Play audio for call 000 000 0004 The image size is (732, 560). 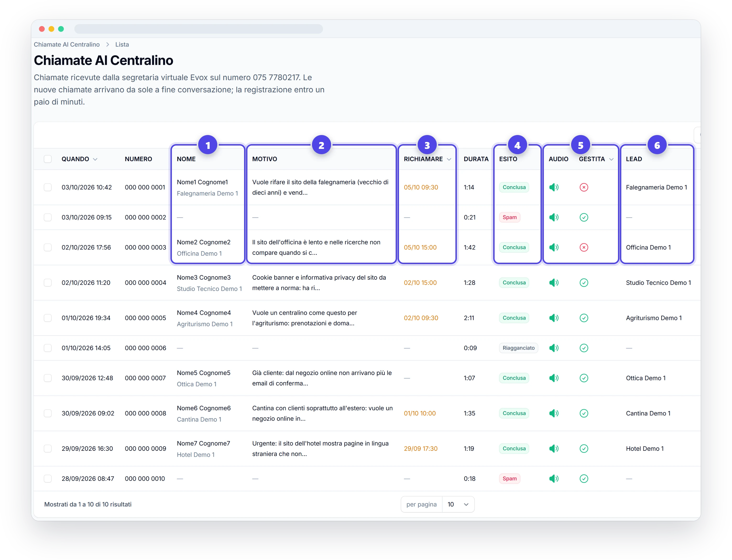point(554,283)
